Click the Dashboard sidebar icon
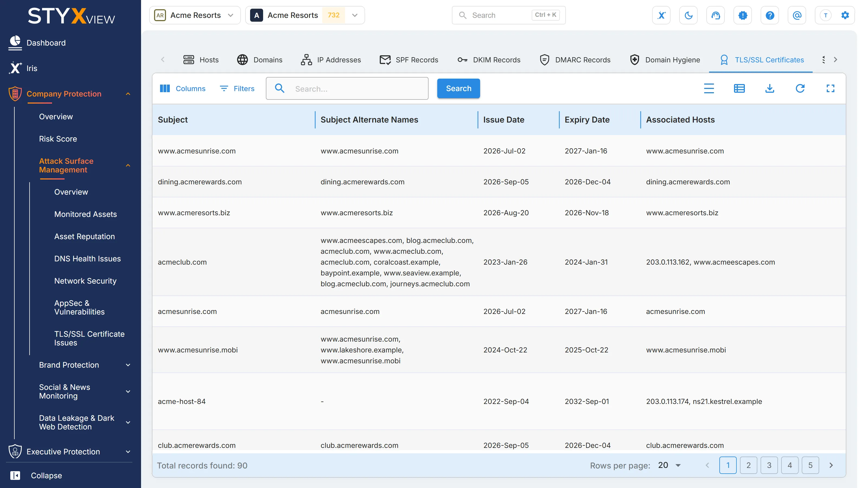The height and width of the screenshot is (488, 868). [15, 43]
